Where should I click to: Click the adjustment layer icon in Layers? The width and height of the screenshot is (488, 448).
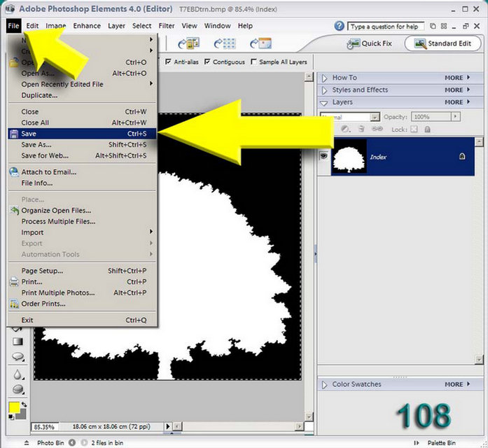(x=345, y=129)
